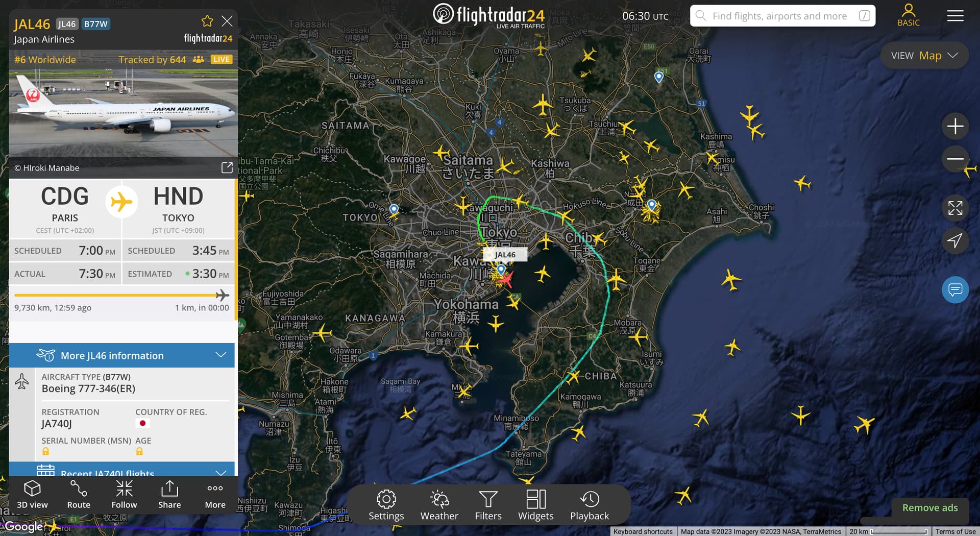Click the B77W aircraft type badge
Image resolution: width=980 pixels, height=536 pixels.
click(96, 24)
